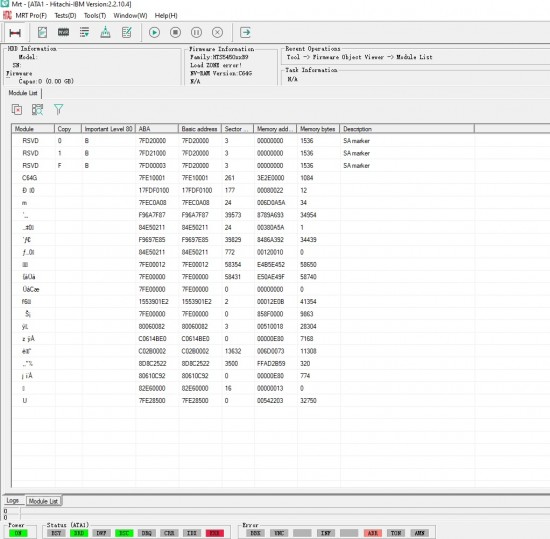Click the module search icon beside filter
Image resolution: width=550 pixels, height=539 pixels.
click(x=38, y=110)
